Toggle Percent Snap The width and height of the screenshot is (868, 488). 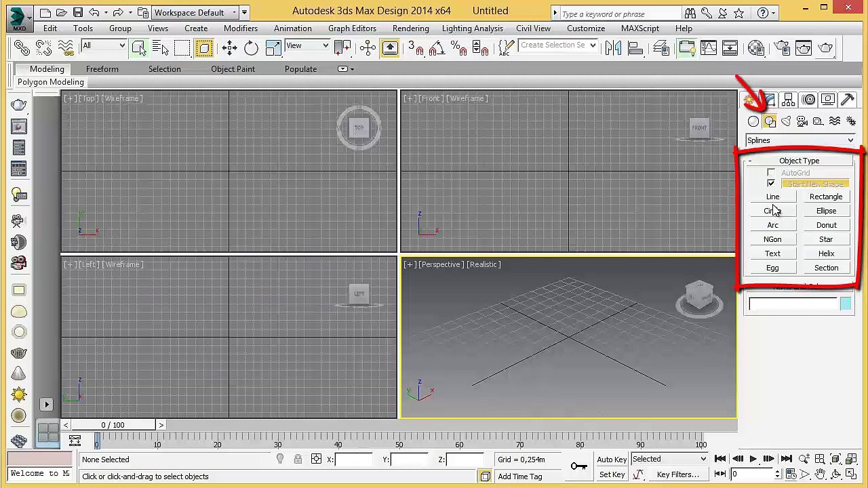click(458, 47)
